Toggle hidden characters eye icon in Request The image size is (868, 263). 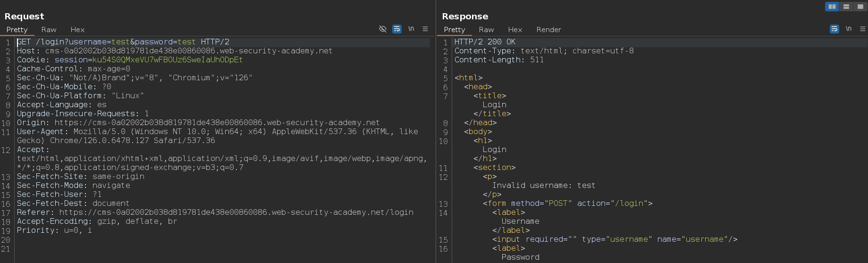click(383, 29)
